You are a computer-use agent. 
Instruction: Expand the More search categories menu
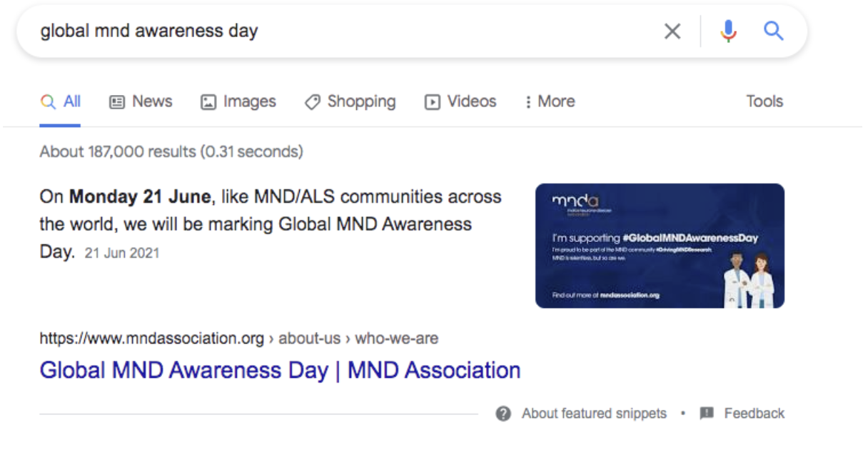[x=550, y=101]
